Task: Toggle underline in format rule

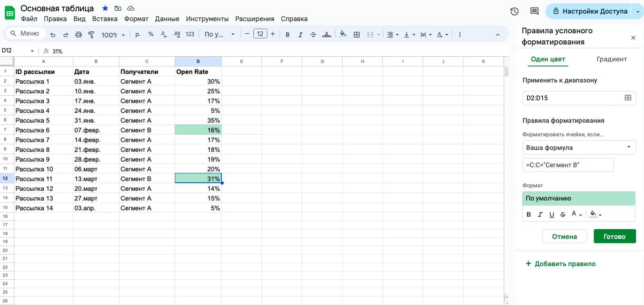Action: [x=552, y=215]
